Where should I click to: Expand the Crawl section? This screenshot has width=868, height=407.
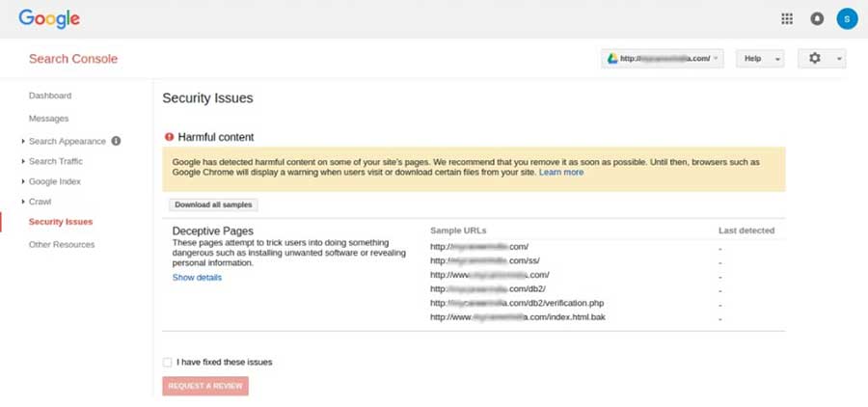23,202
